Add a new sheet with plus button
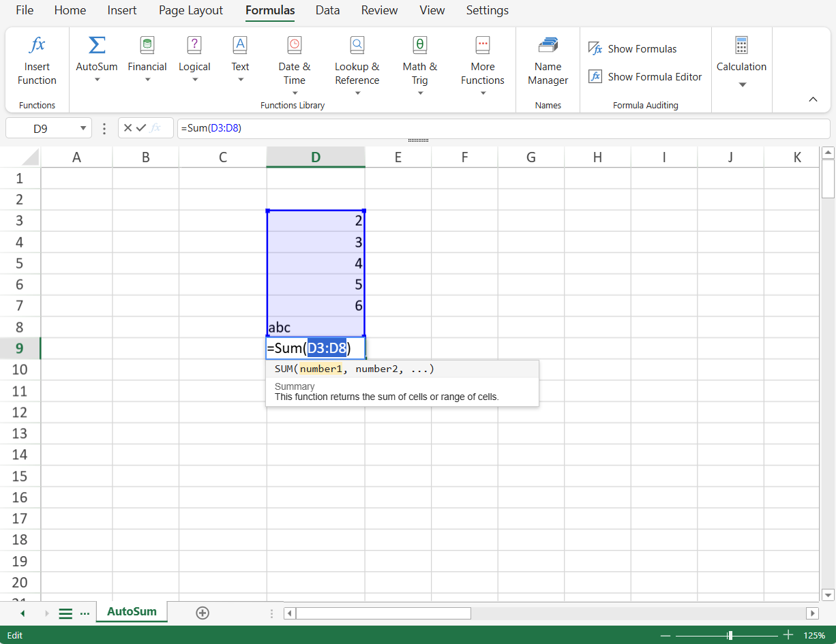This screenshot has width=836, height=644. coord(203,613)
